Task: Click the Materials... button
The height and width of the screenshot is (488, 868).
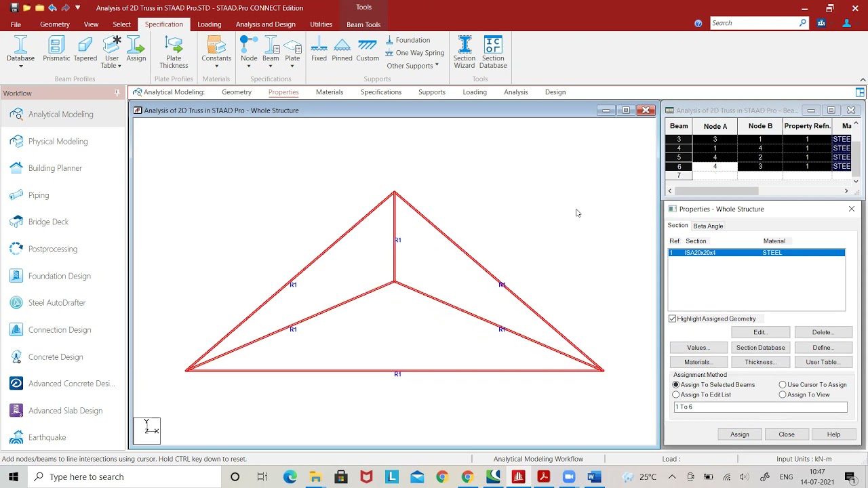Action: pyautogui.click(x=698, y=362)
